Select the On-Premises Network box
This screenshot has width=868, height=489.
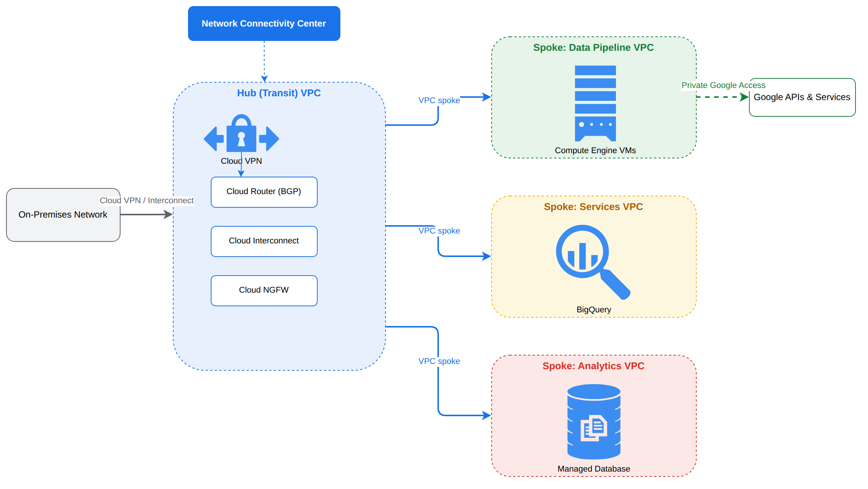63,215
